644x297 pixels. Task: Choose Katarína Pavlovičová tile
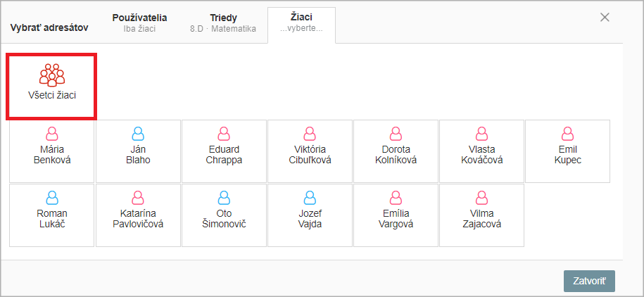click(138, 215)
